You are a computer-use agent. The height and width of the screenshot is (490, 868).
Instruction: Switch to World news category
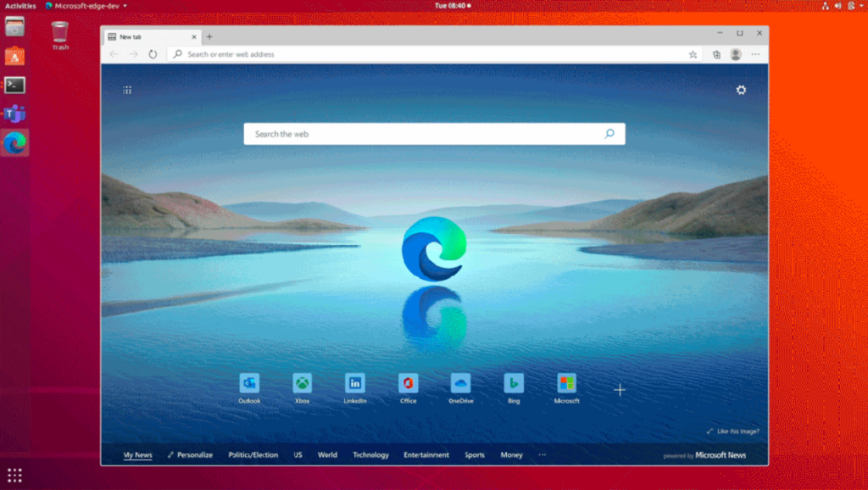coord(327,454)
